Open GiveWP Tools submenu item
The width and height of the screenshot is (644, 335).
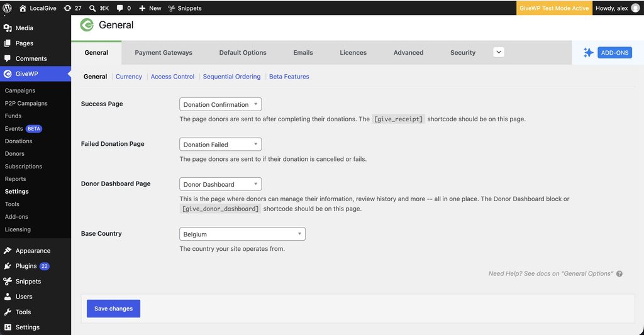pos(13,204)
